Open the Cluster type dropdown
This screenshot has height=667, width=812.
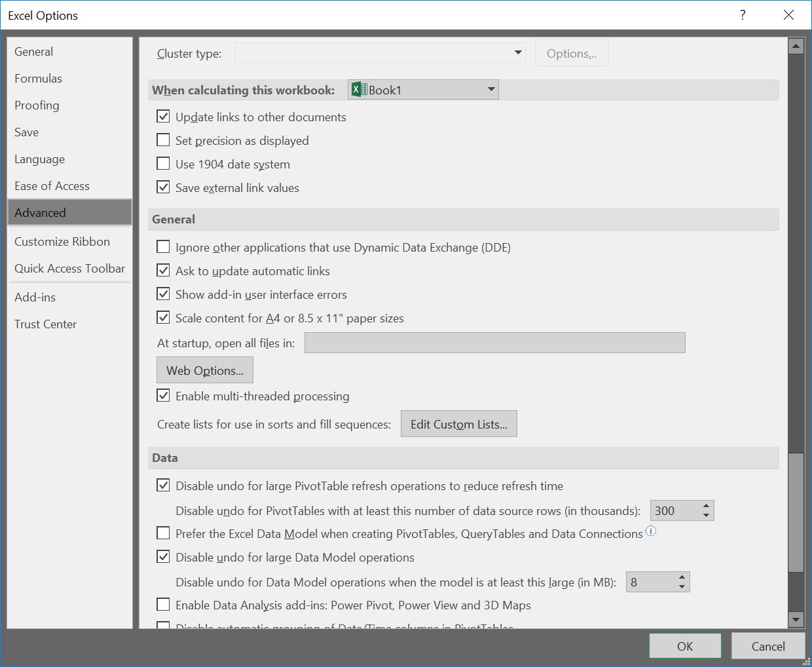pos(517,52)
